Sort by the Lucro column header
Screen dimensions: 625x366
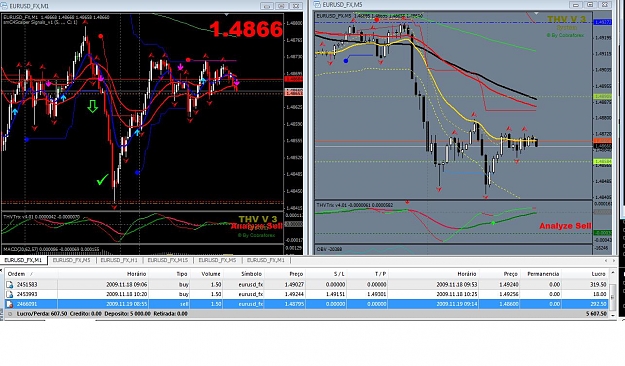pos(585,274)
